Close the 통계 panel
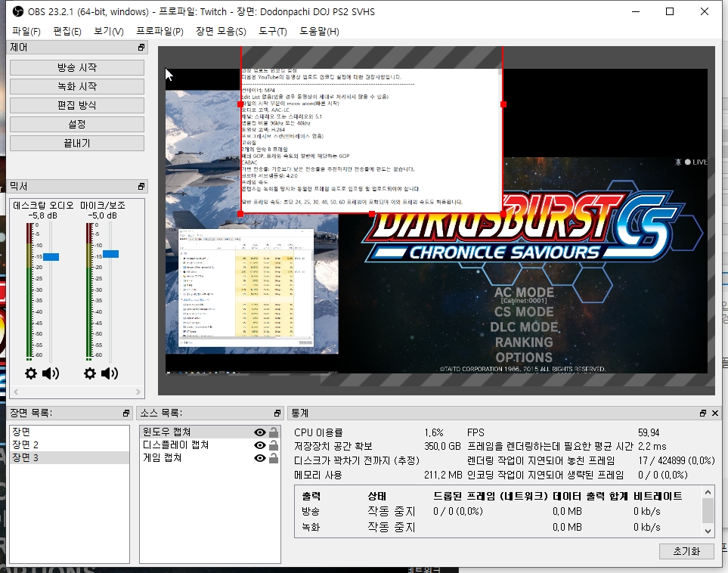The width and height of the screenshot is (728, 573). point(715,413)
